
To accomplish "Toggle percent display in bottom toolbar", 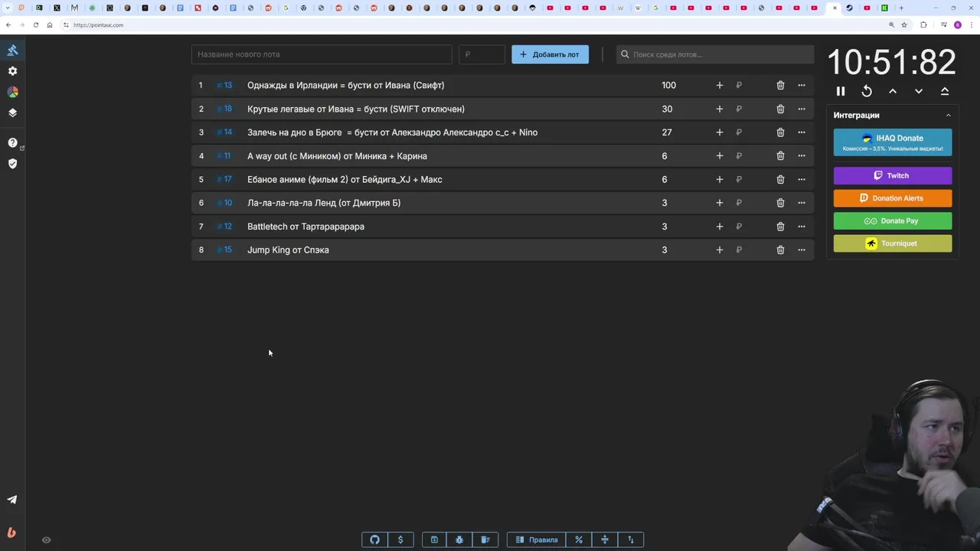I will (579, 540).
